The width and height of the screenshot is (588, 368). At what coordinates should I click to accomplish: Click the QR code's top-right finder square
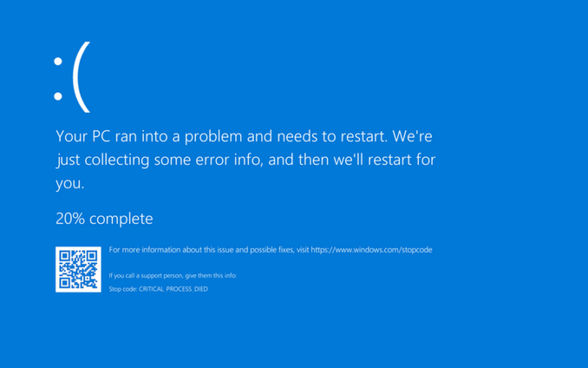92,254
